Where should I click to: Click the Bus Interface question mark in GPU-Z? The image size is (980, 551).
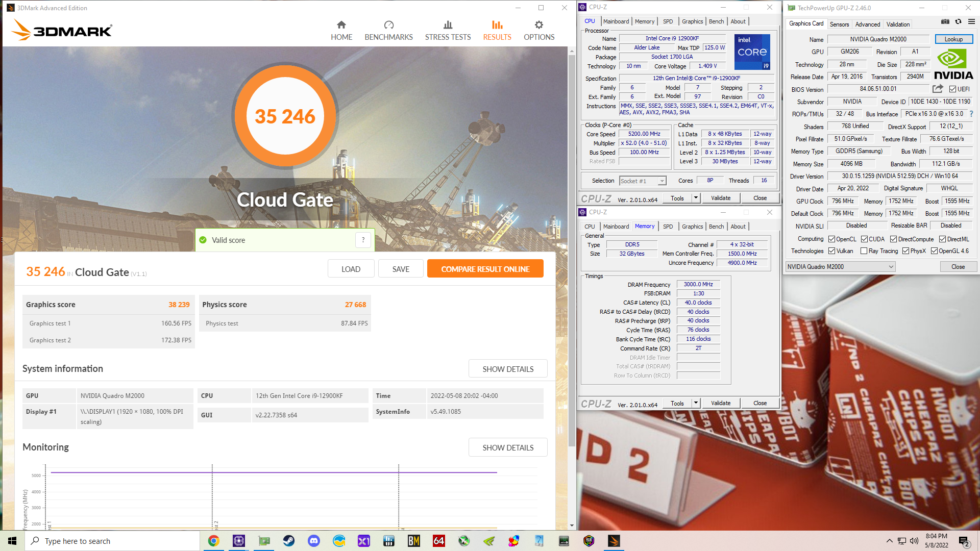pyautogui.click(x=971, y=114)
